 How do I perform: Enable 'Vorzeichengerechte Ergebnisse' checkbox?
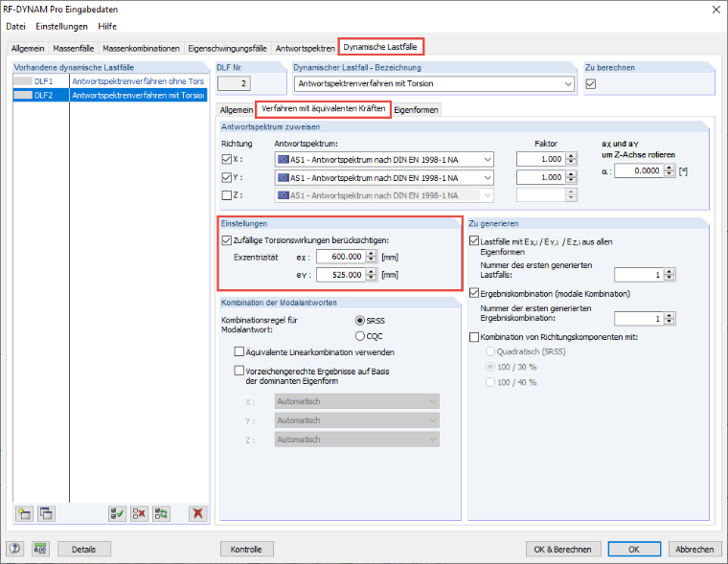point(239,371)
